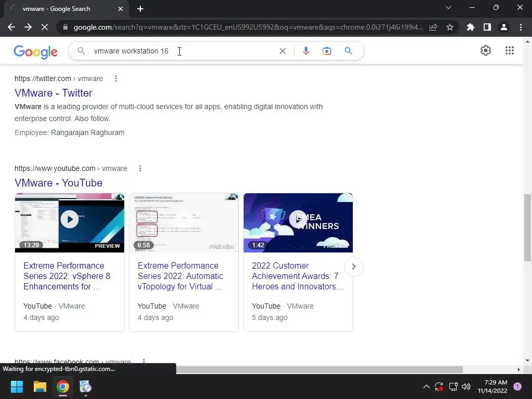Go back to the previous page
Viewport: 532px width, 399px height.
(x=11, y=27)
